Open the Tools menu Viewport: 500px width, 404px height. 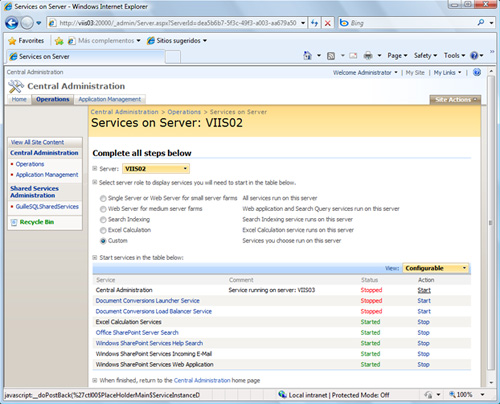pyautogui.click(x=454, y=56)
